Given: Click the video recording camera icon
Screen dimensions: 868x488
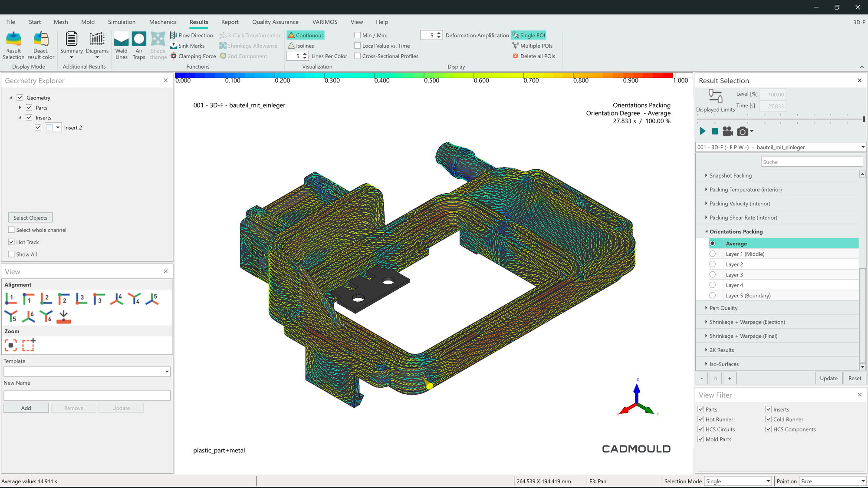Looking at the screenshot, I should (x=728, y=132).
